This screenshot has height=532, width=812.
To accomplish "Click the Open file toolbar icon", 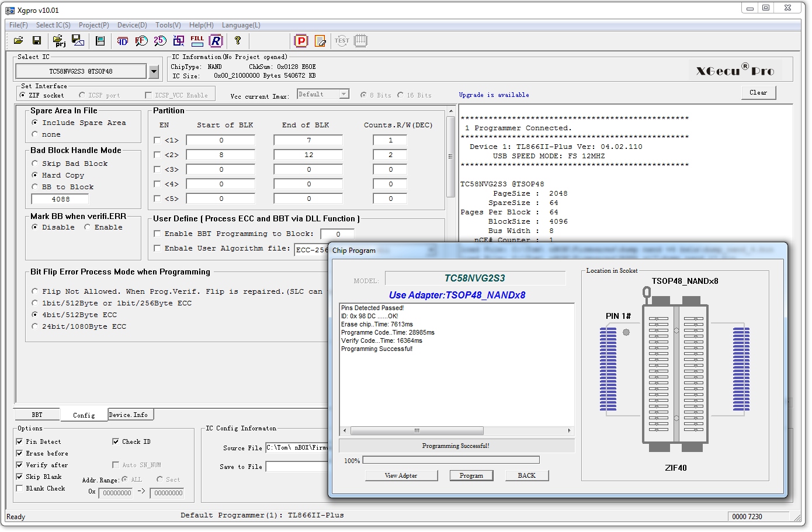I will point(19,40).
